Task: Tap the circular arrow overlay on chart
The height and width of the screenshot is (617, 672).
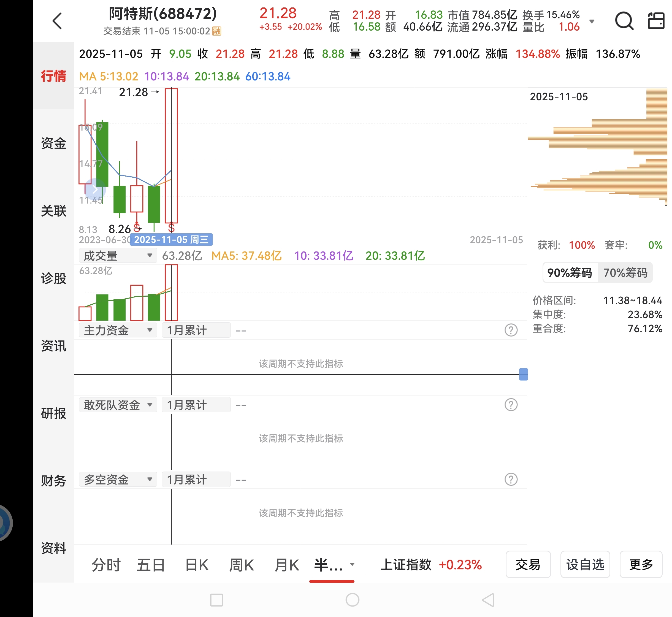Action: click(95, 189)
